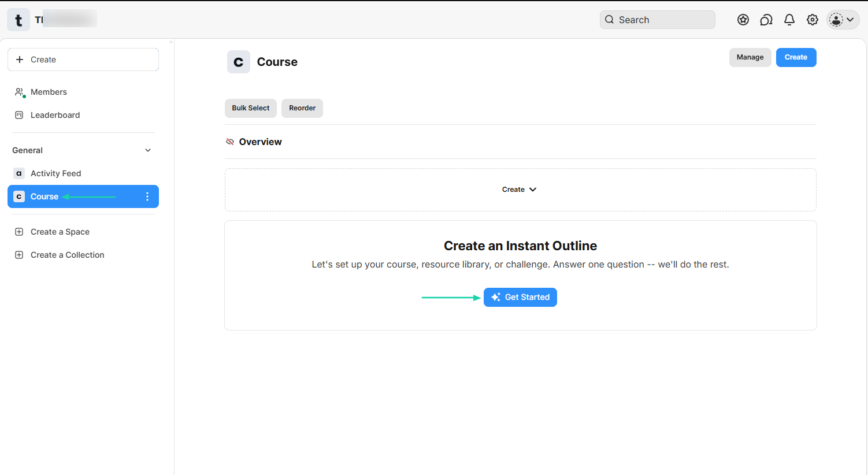Viewport: 868px width, 475px height.
Task: Click the Get Started button
Action: [x=520, y=297]
